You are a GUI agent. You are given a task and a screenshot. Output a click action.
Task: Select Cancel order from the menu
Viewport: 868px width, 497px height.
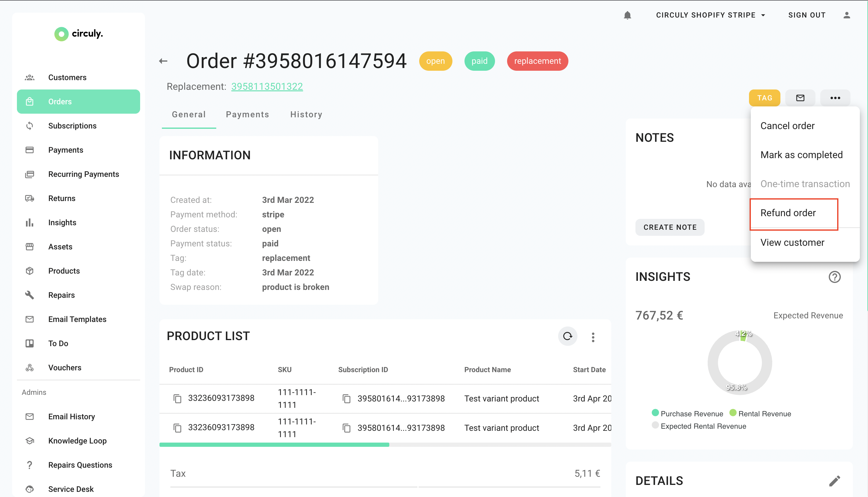click(x=805, y=126)
